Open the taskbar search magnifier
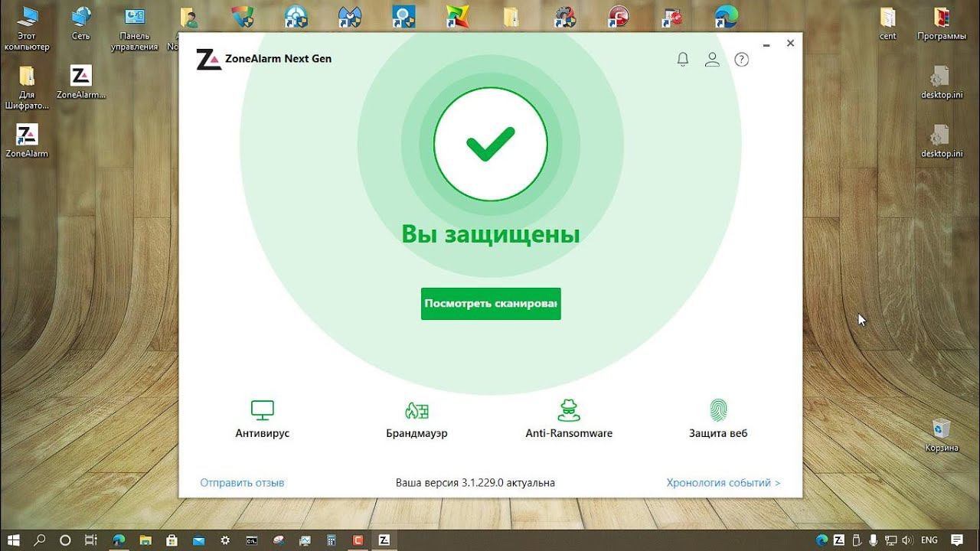This screenshot has width=980, height=551. (x=40, y=540)
